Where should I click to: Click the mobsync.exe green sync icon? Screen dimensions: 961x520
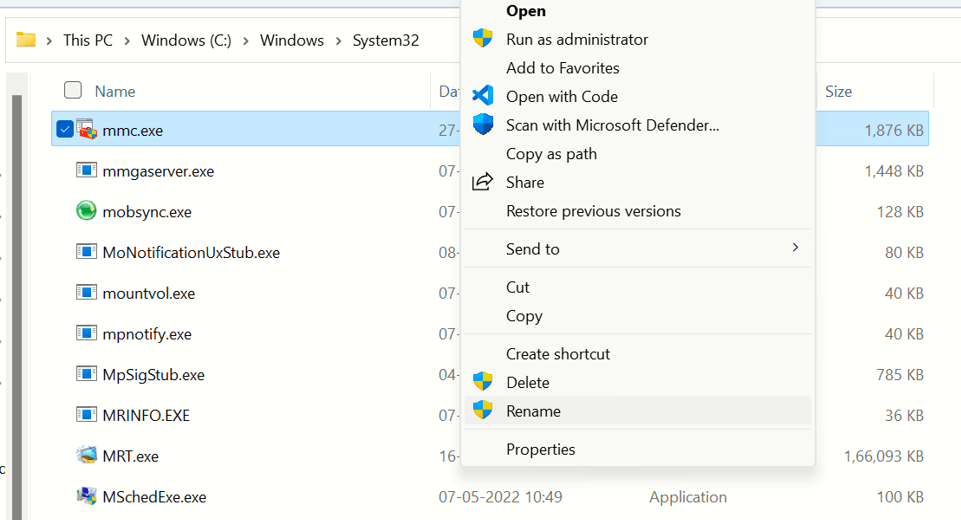tap(87, 211)
